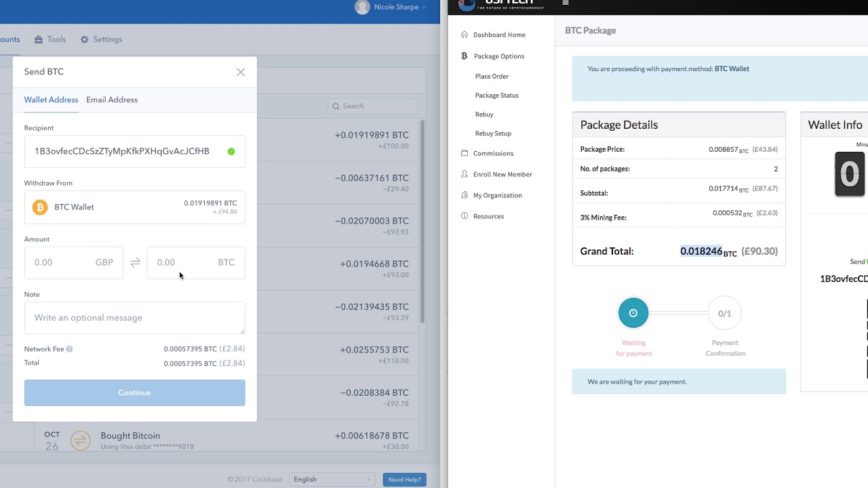Click the GBP/BTC swap arrows icon
Image resolution: width=868 pixels, height=488 pixels.
(135, 262)
